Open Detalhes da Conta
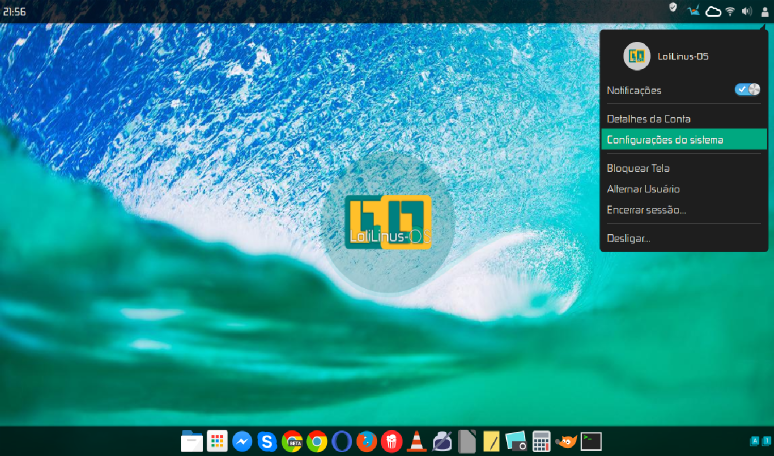The width and height of the screenshot is (774, 456). pos(684,119)
